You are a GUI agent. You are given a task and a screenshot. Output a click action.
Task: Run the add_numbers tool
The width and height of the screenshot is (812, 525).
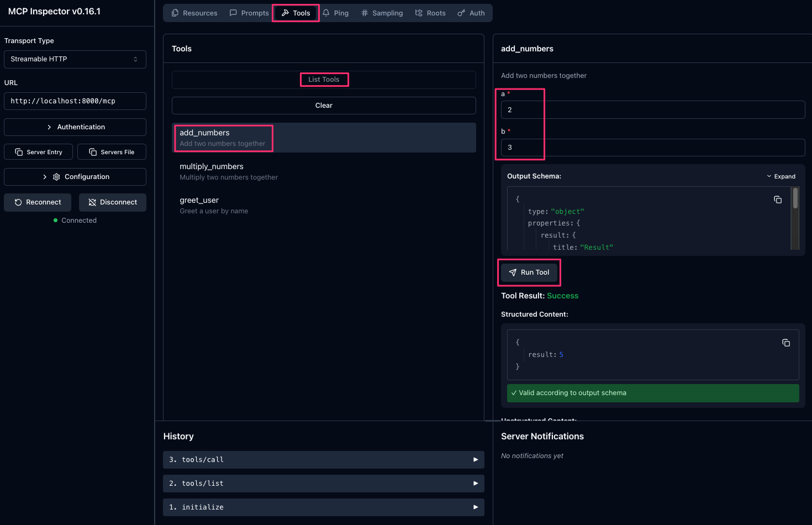529,272
